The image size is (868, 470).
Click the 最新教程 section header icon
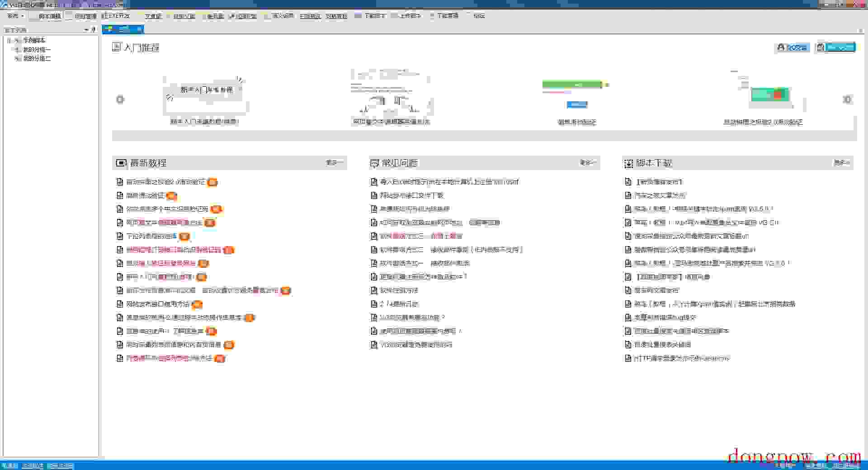[x=121, y=163]
